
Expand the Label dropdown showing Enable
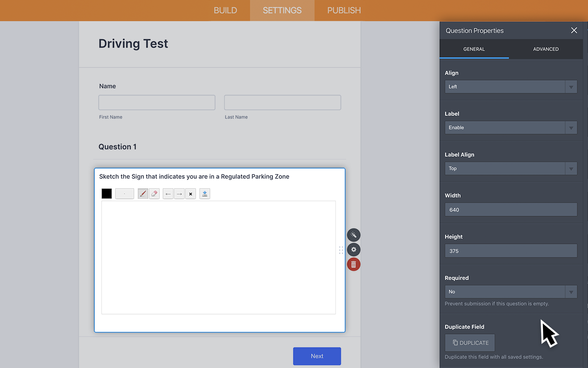click(x=510, y=127)
